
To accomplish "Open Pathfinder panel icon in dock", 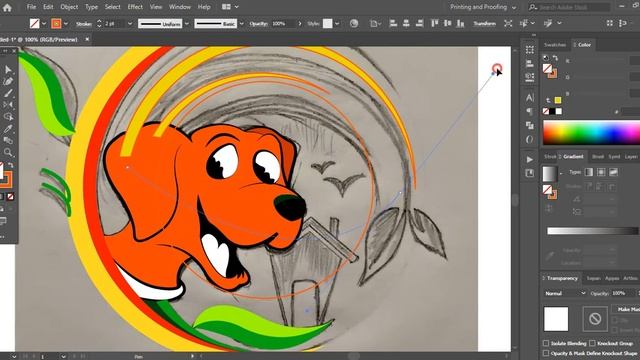I will (x=529, y=125).
